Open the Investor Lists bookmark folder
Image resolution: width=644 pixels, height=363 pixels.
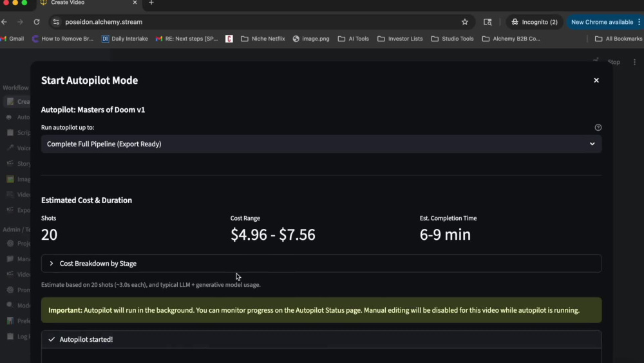pos(400,39)
